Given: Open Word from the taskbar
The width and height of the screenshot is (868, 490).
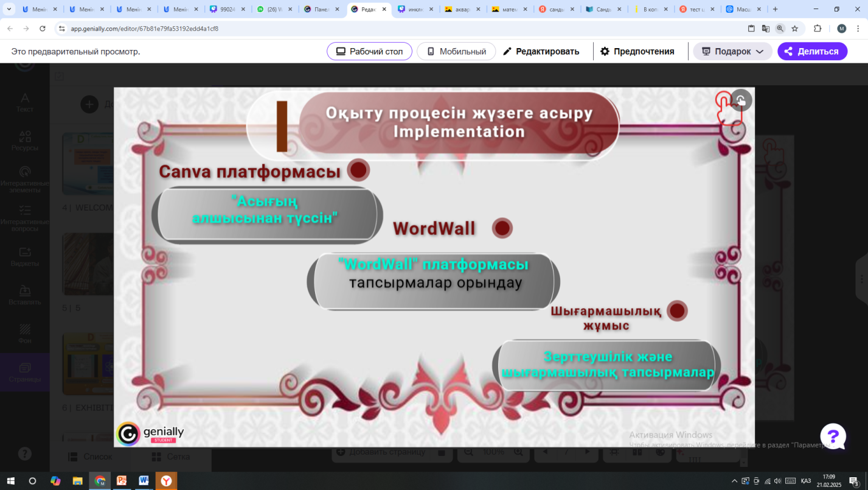Looking at the screenshot, I should pos(144,481).
